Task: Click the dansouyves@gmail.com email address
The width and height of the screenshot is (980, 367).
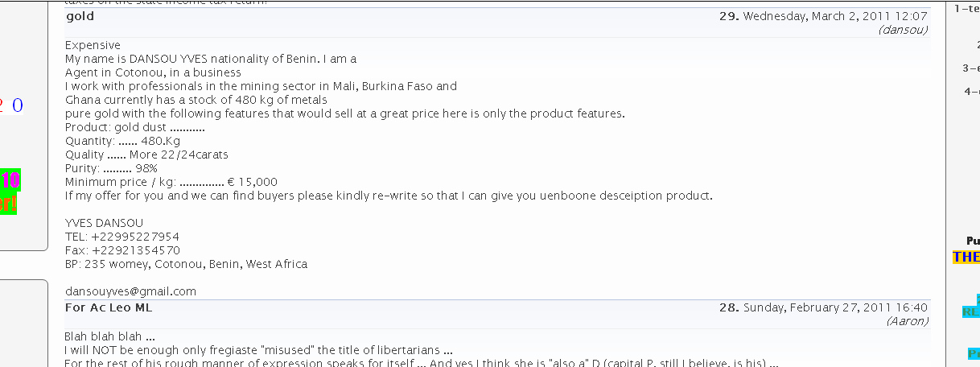Action: coord(130,291)
